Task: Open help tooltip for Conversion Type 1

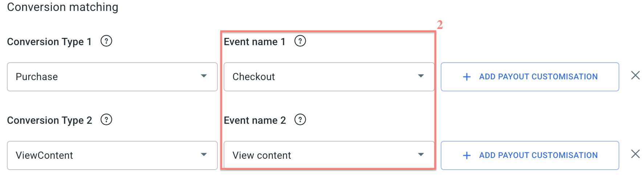Action: (x=106, y=41)
